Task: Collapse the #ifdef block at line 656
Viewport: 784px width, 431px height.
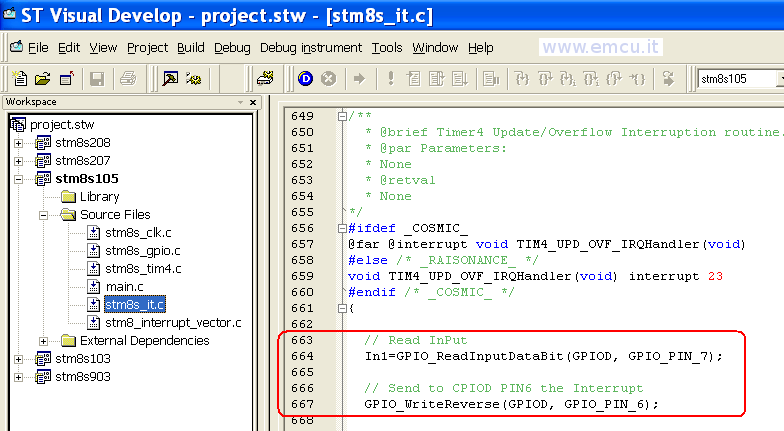Action: [x=342, y=228]
